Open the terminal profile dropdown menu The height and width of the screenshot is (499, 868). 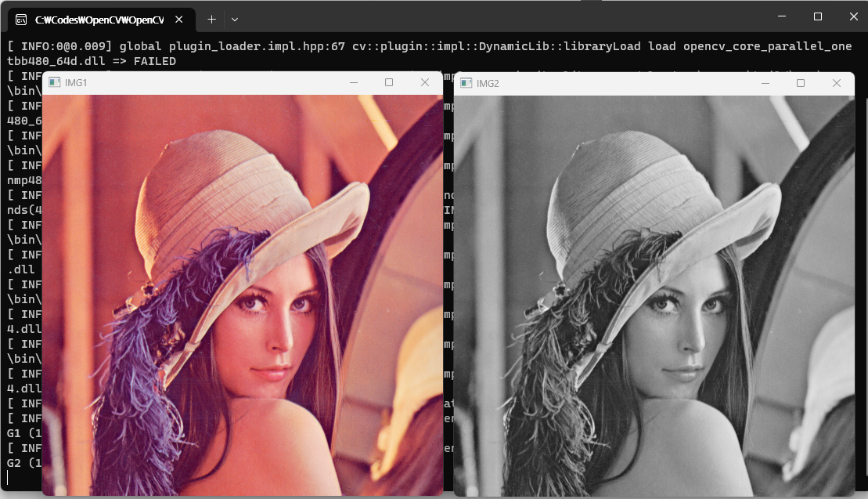[x=235, y=20]
